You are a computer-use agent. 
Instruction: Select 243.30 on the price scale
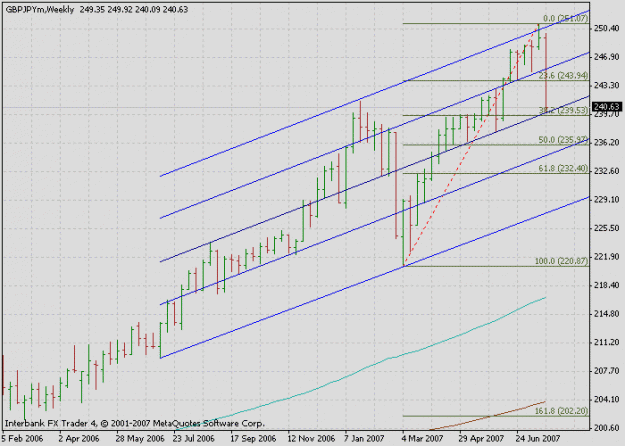tap(607, 85)
